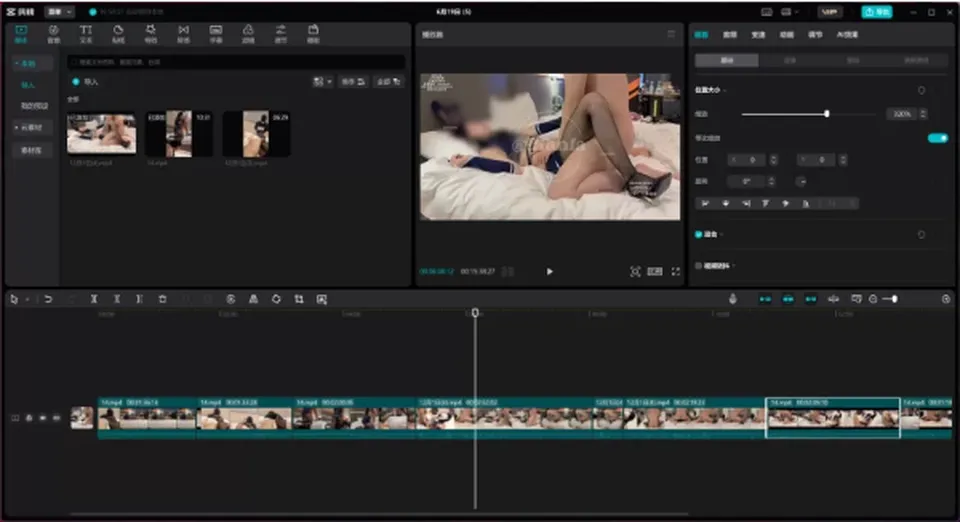Click the crop icon in timeline toolbar
The image size is (960, 522).
299,299
